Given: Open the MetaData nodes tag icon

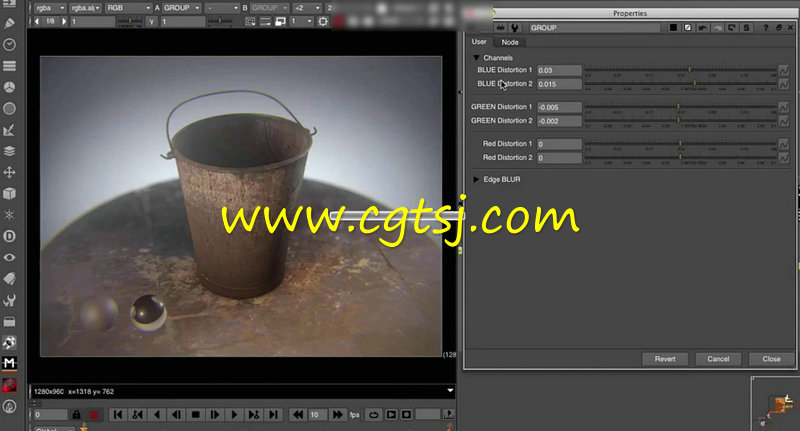Looking at the screenshot, I should coord(9,278).
